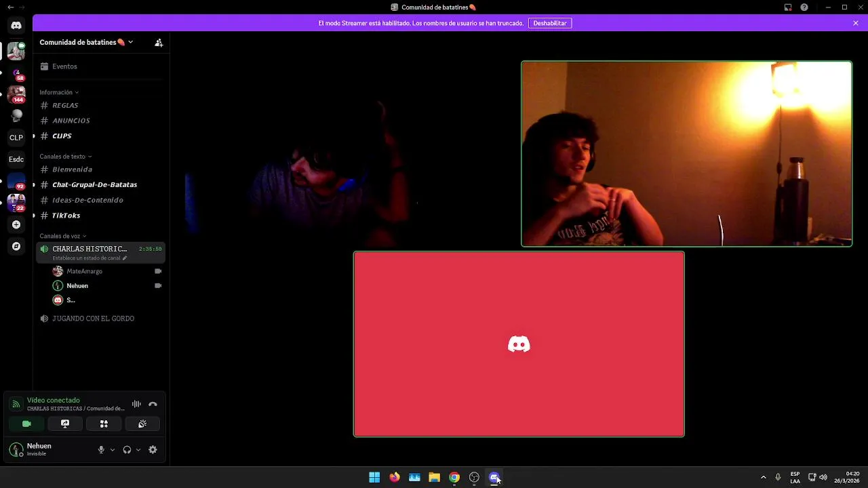Open the TikToks channel
This screenshot has height=488, width=868.
pyautogui.click(x=101, y=216)
